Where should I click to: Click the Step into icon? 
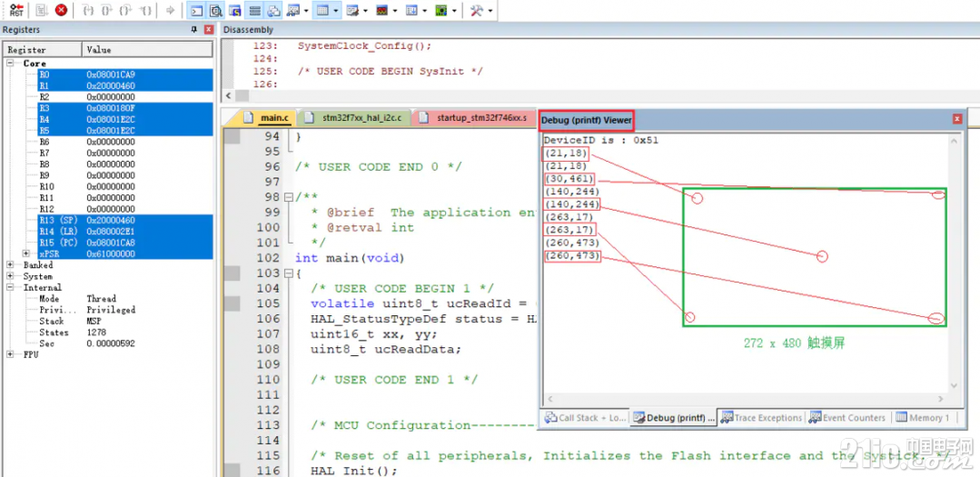pyautogui.click(x=88, y=10)
